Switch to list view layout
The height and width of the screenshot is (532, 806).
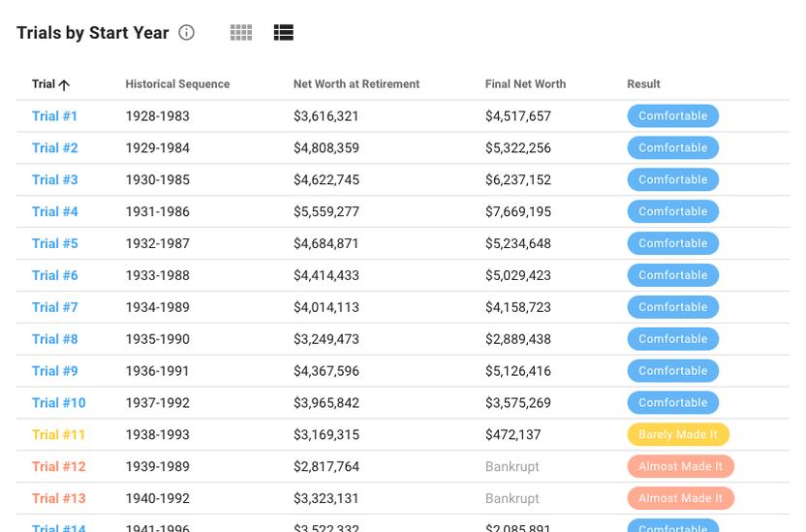pyautogui.click(x=283, y=33)
